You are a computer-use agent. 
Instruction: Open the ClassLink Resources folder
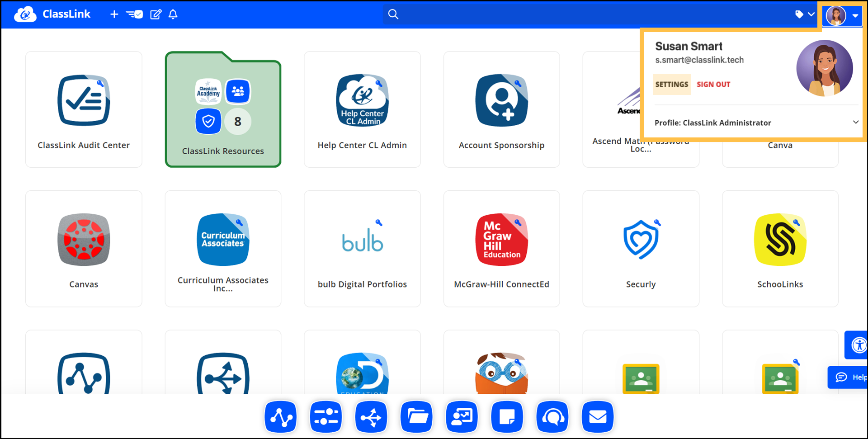(223, 109)
